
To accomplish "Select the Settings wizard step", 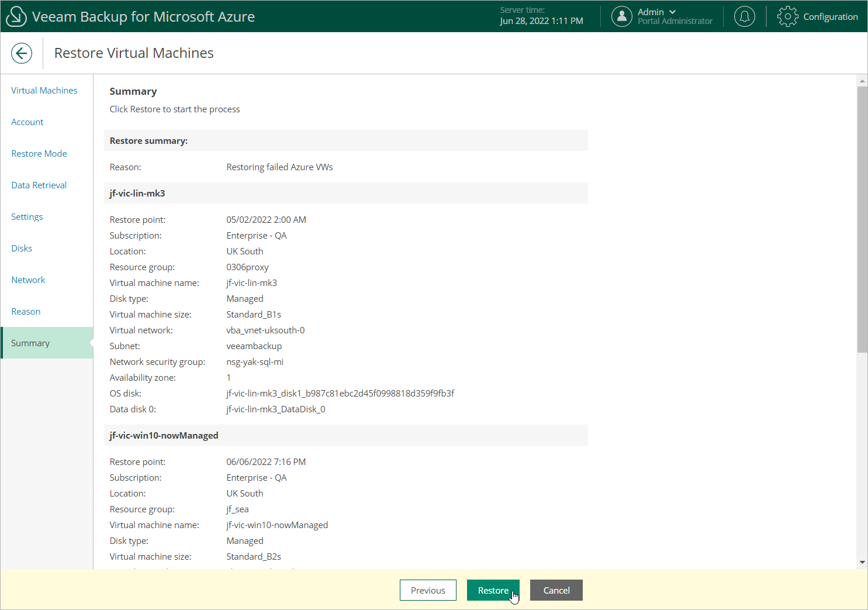I will tap(27, 216).
